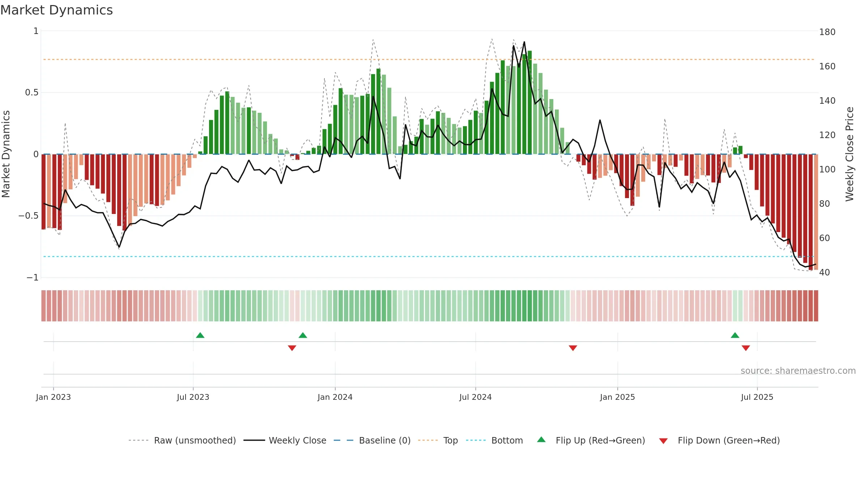Click the Market Dynamics chart title
Screen dimensions: 868x488
[56, 10]
